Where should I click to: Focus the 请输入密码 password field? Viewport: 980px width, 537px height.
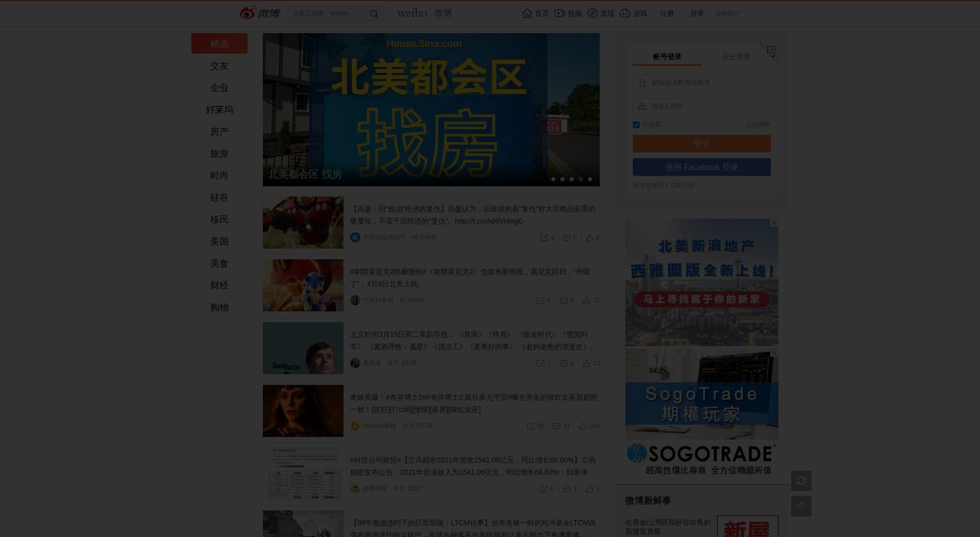(x=702, y=106)
